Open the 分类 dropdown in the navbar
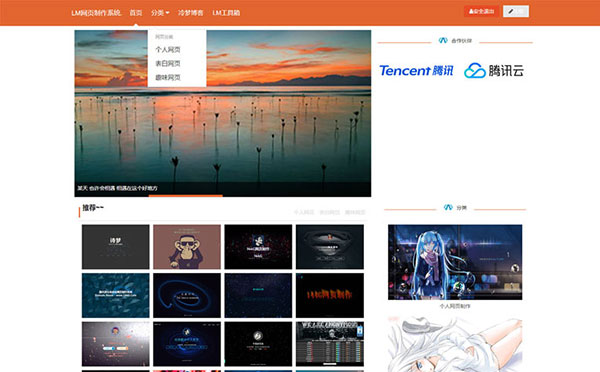 pyautogui.click(x=160, y=13)
